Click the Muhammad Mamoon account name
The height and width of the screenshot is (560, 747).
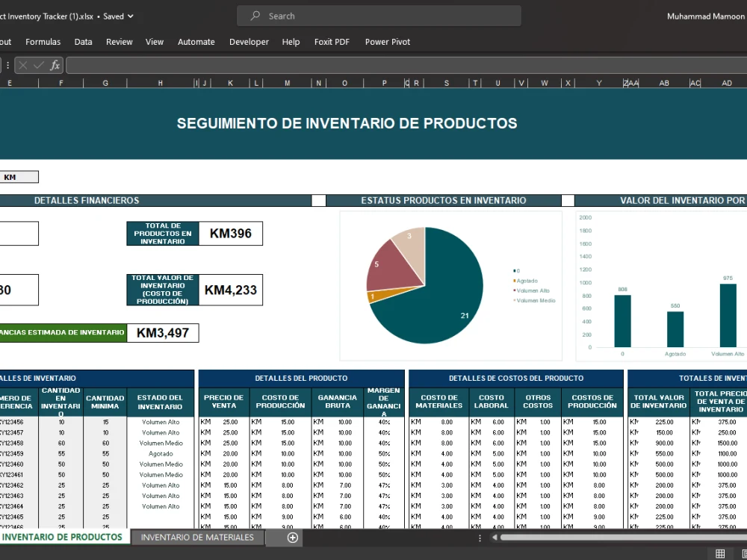[x=705, y=16]
